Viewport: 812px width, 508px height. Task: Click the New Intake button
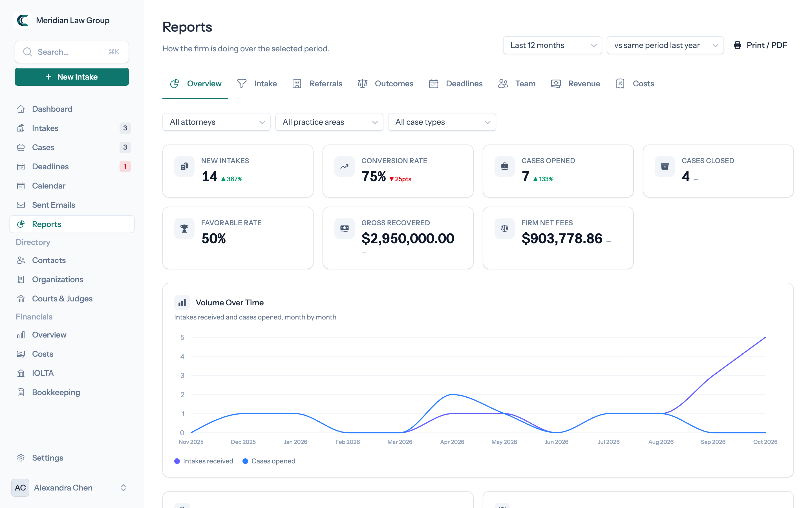point(72,77)
